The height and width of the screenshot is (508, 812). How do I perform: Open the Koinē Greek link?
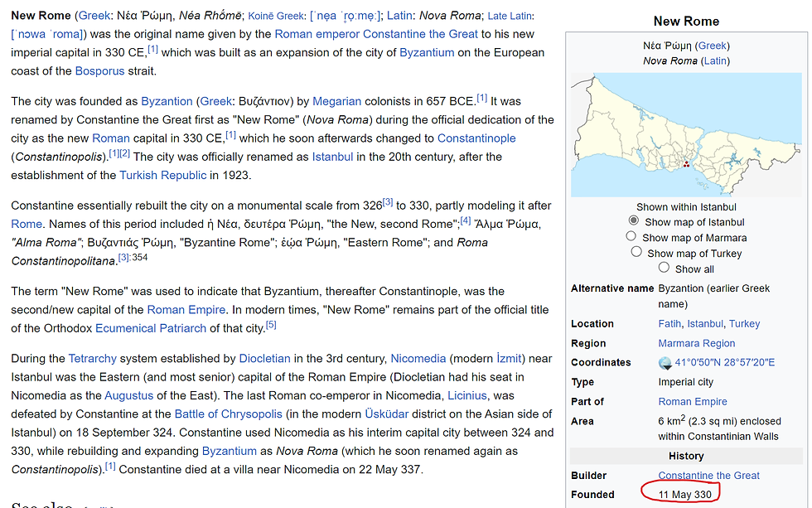click(276, 16)
